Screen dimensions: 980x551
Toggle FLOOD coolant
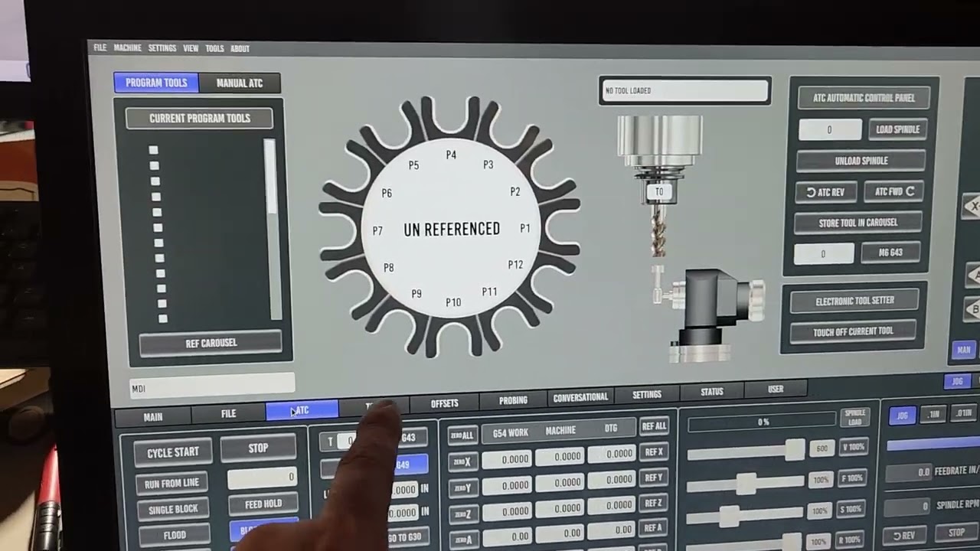pos(175,535)
